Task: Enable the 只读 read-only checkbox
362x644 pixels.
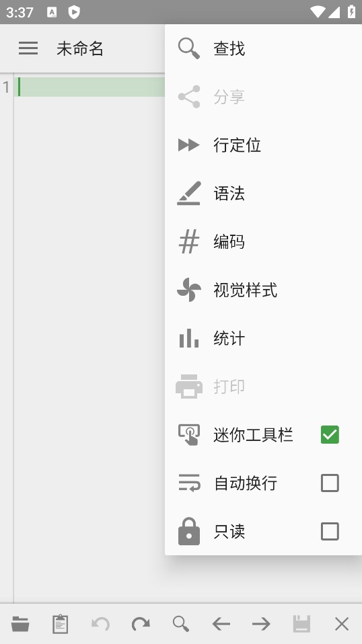Action: (x=330, y=532)
